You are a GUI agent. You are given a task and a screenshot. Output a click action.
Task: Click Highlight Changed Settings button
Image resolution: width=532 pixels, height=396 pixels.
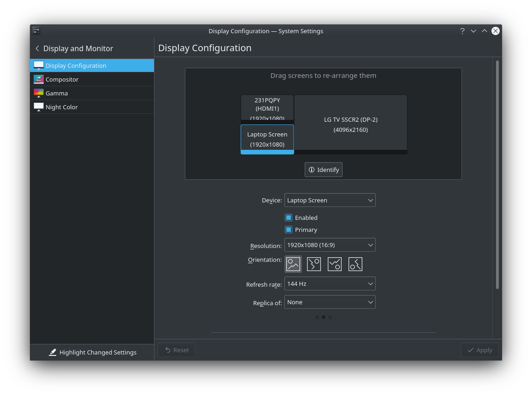tap(92, 352)
